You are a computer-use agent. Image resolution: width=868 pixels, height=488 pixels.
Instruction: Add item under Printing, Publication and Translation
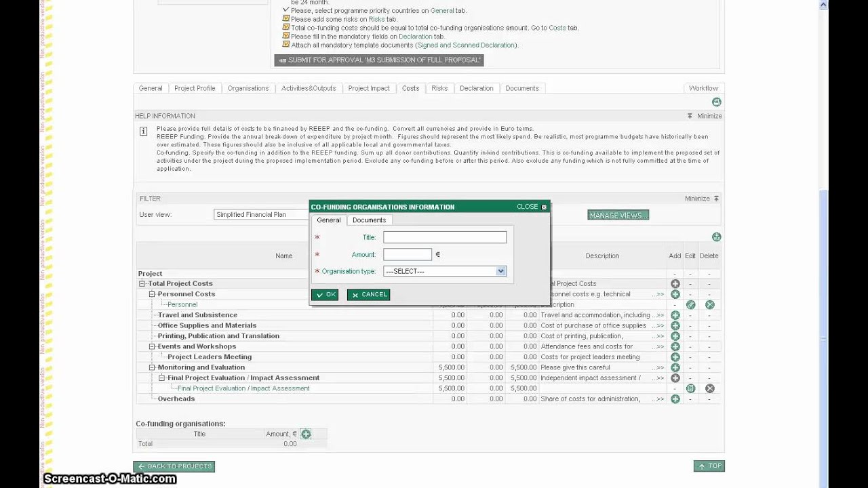[x=675, y=336]
